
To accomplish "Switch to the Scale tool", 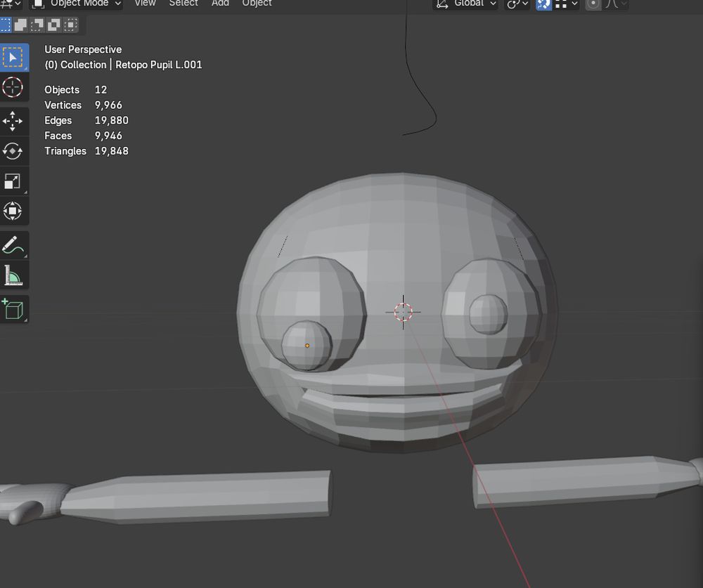I will 13,181.
